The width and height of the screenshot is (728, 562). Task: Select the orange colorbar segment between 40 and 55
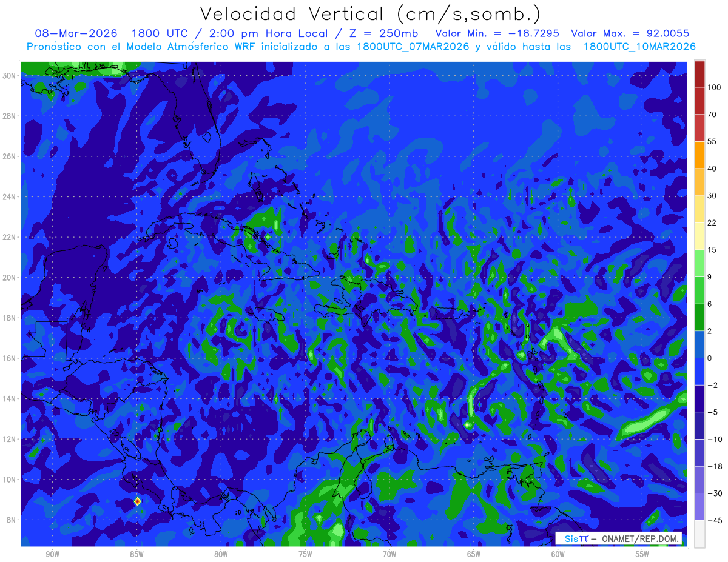[699, 155]
